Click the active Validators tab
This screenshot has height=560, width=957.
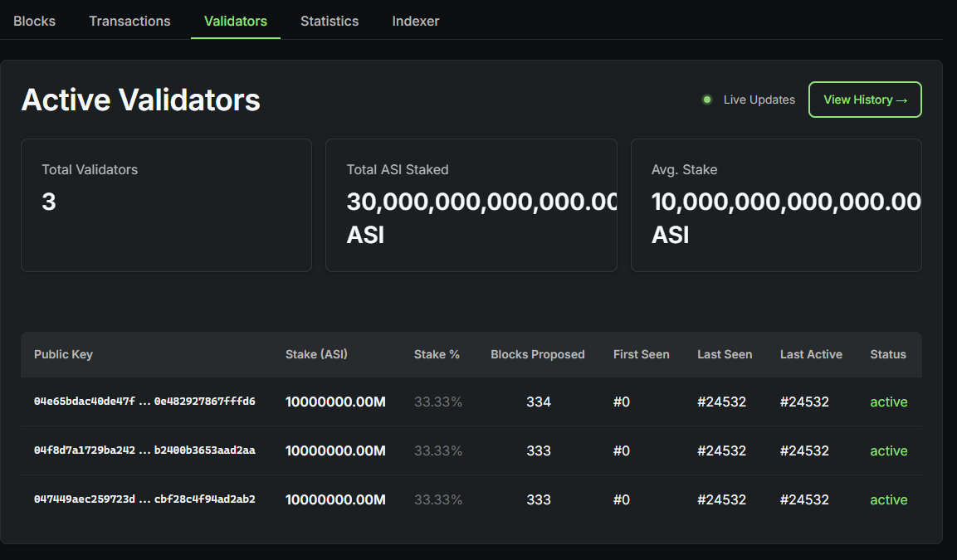click(235, 21)
